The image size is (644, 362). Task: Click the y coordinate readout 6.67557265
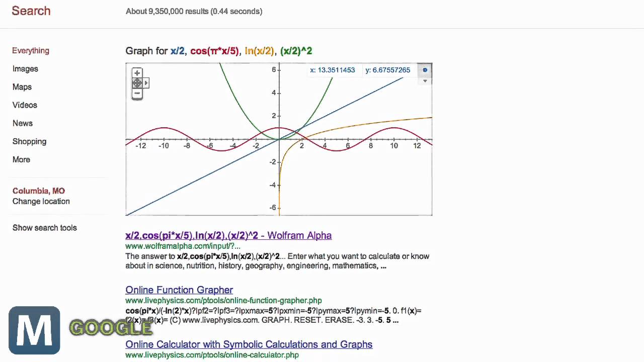point(388,70)
